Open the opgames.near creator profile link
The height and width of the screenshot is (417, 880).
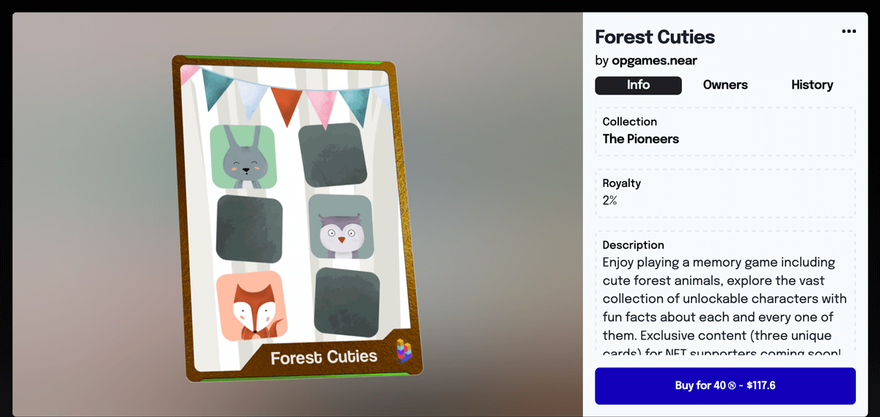coord(654,60)
